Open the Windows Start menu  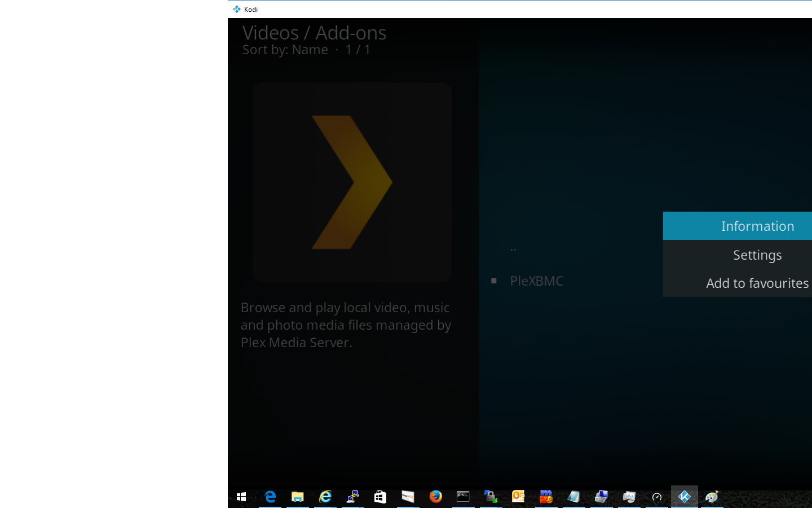[x=241, y=497]
